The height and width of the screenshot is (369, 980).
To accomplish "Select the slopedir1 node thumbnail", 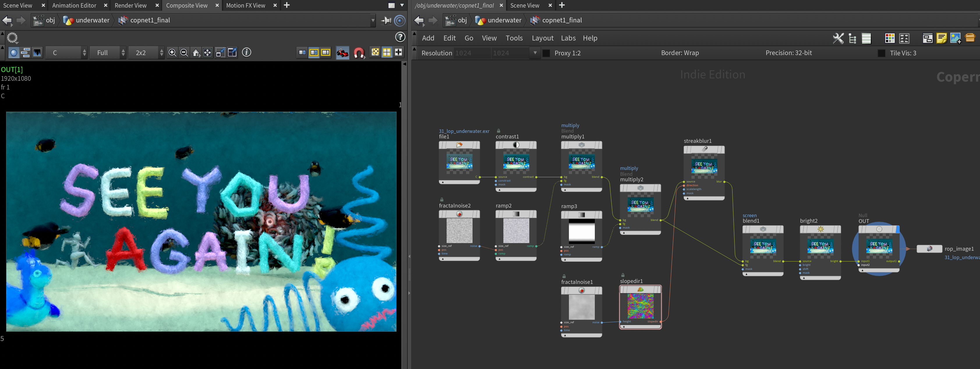I will 640,306.
